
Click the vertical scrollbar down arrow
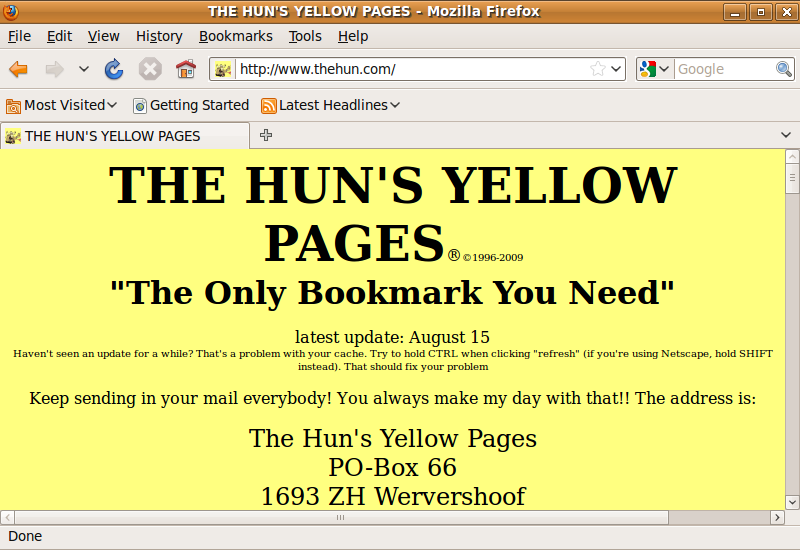[792, 503]
